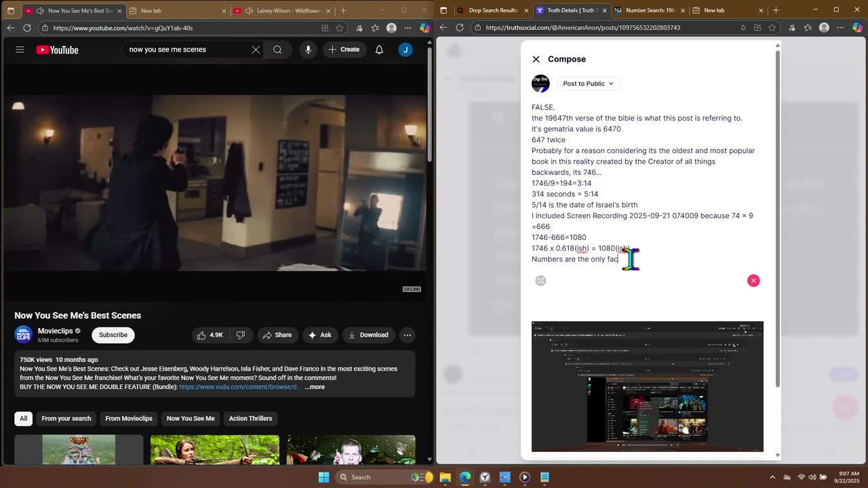Open the vudu.com bundle link in description
Image resolution: width=868 pixels, height=488 pixels.
pyautogui.click(x=238, y=387)
